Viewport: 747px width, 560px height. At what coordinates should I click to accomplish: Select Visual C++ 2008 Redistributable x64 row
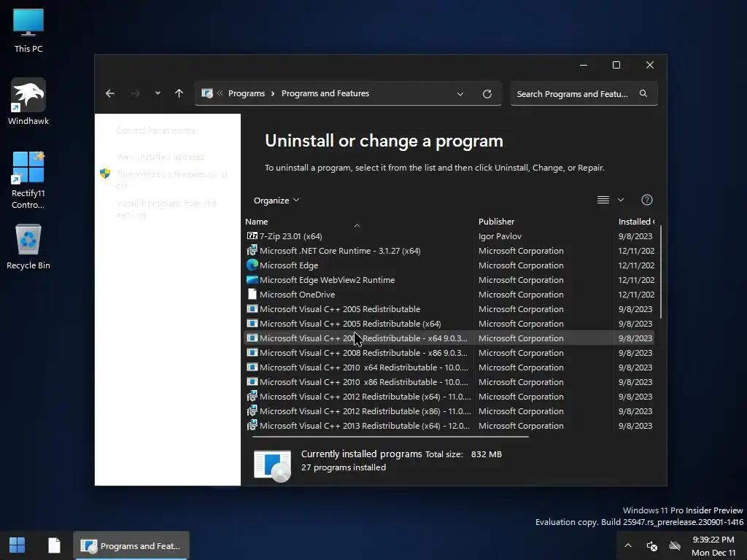coord(449,338)
